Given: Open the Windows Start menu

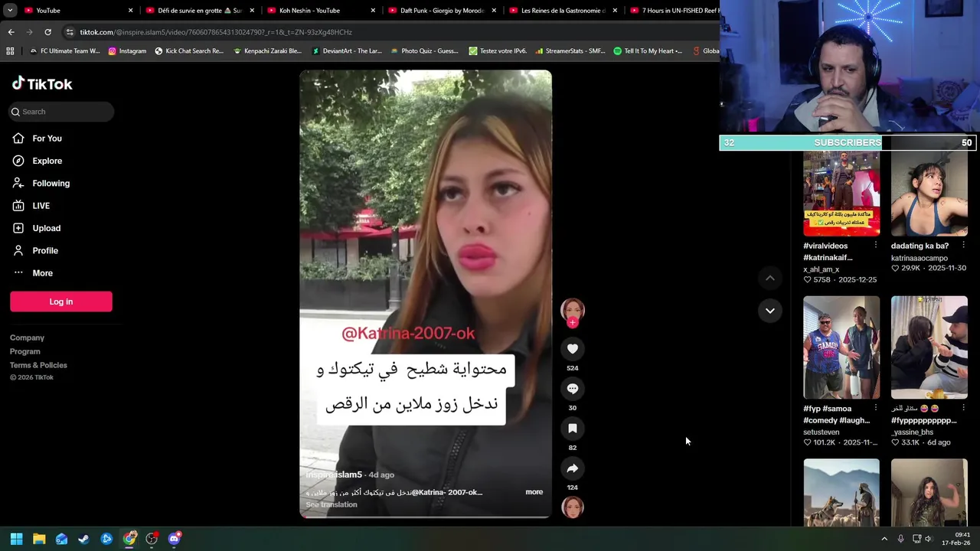Looking at the screenshot, I should point(16,539).
